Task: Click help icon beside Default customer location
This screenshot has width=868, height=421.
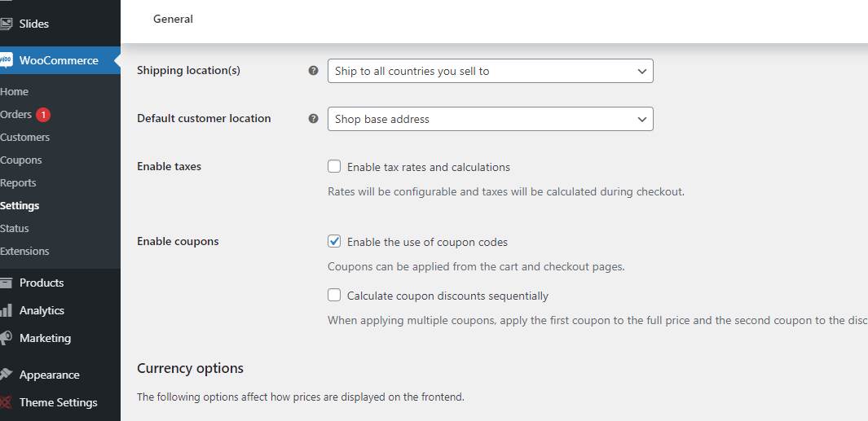Action: 313,118
